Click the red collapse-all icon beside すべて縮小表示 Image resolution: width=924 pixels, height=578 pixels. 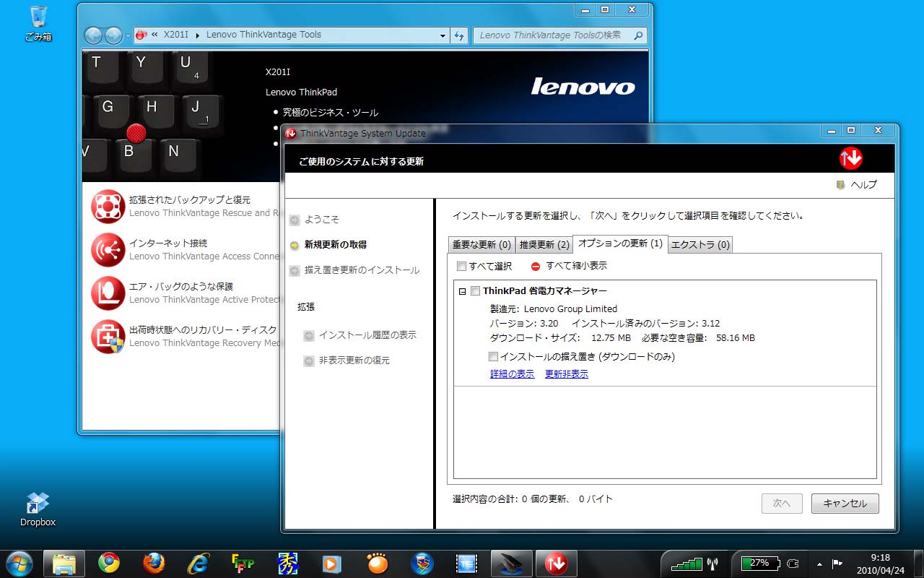point(536,266)
